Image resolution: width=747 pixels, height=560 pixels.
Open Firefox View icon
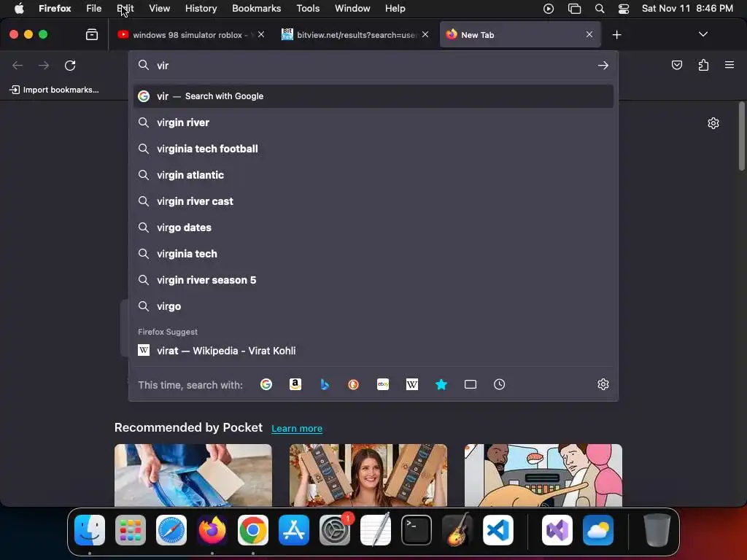click(x=92, y=34)
